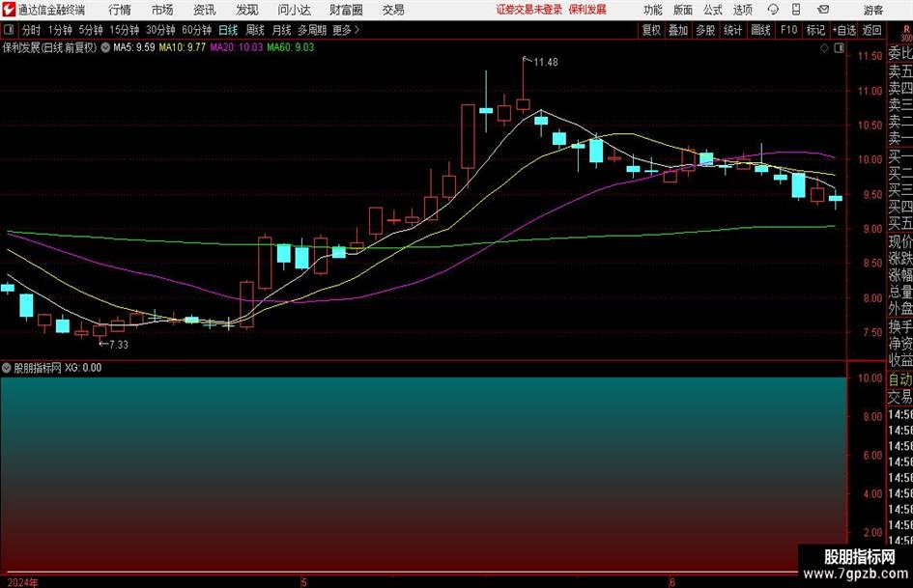Click the 通达信 app logo icon
913x588 pixels.
point(9,10)
